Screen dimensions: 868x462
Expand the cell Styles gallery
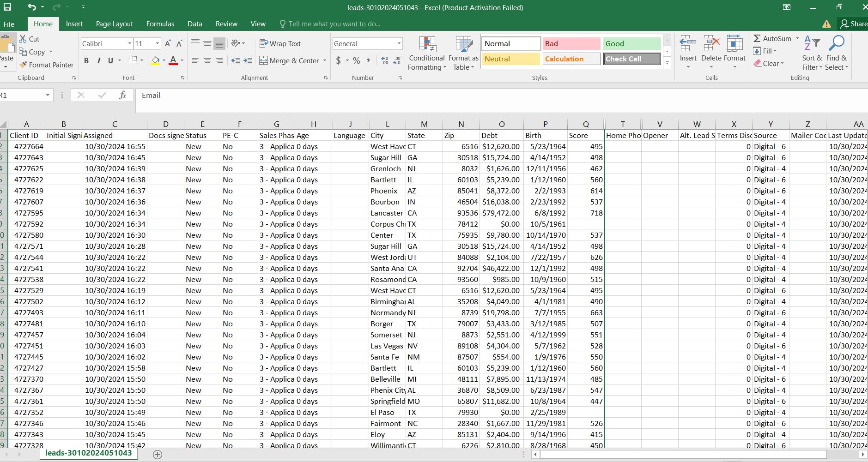pos(667,64)
